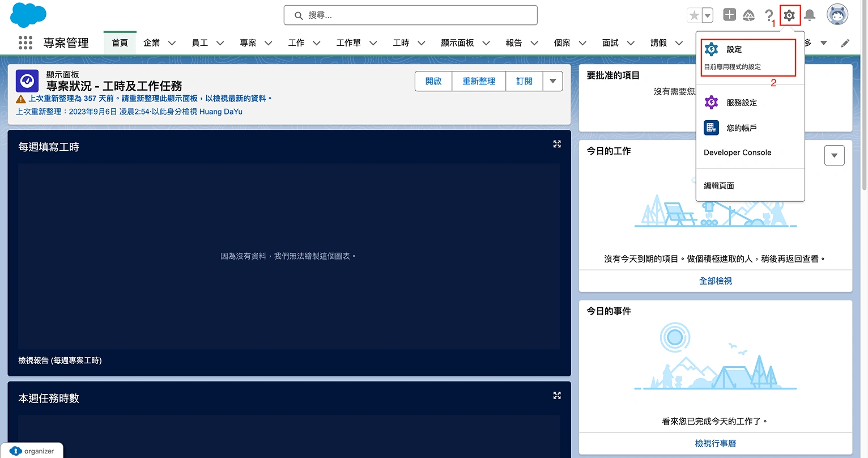Choose Developer Console in the menu
The height and width of the screenshot is (458, 868).
(x=737, y=152)
